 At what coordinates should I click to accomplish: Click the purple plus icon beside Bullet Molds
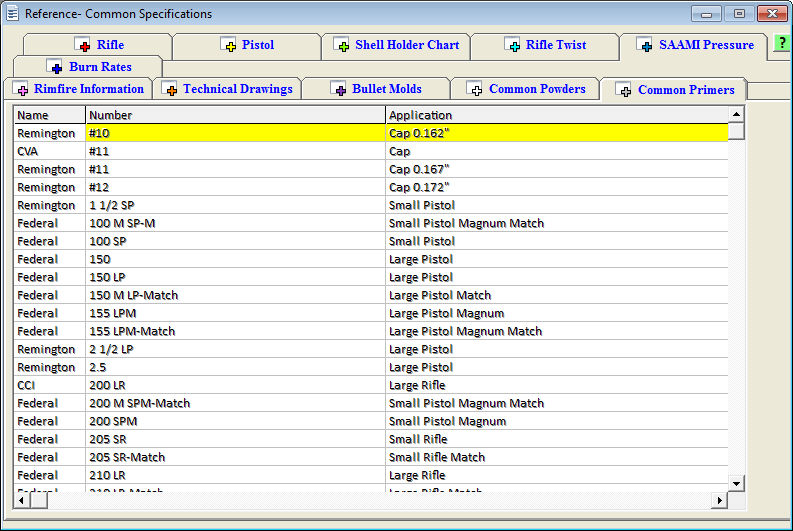pyautogui.click(x=339, y=88)
